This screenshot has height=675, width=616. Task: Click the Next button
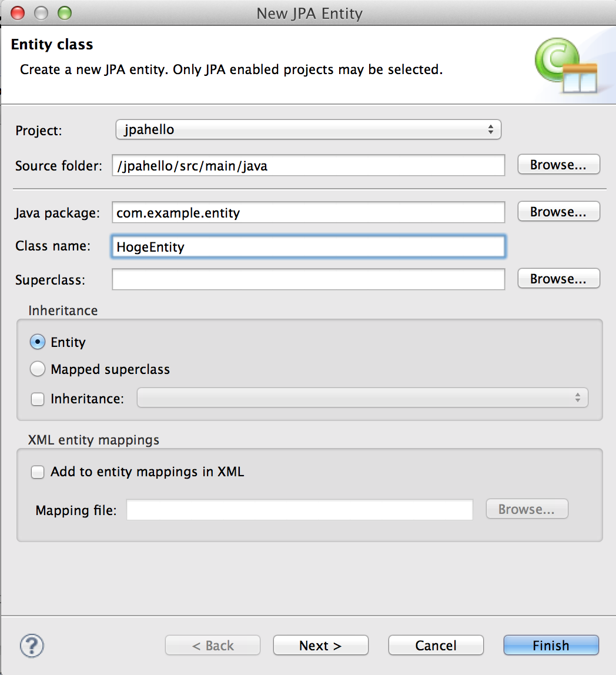click(x=321, y=645)
